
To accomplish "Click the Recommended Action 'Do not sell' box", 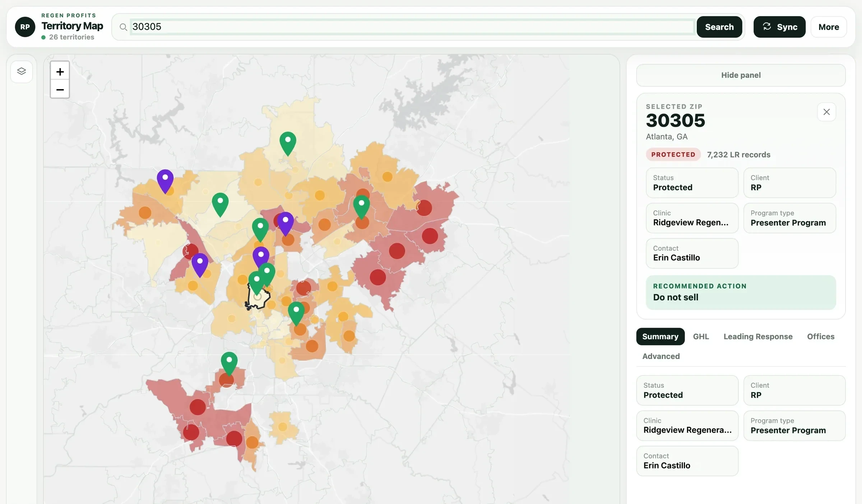I will tap(741, 292).
